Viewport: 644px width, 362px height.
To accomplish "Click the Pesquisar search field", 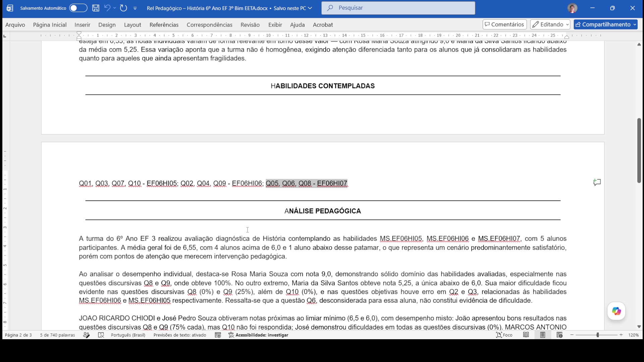I will point(398,8).
